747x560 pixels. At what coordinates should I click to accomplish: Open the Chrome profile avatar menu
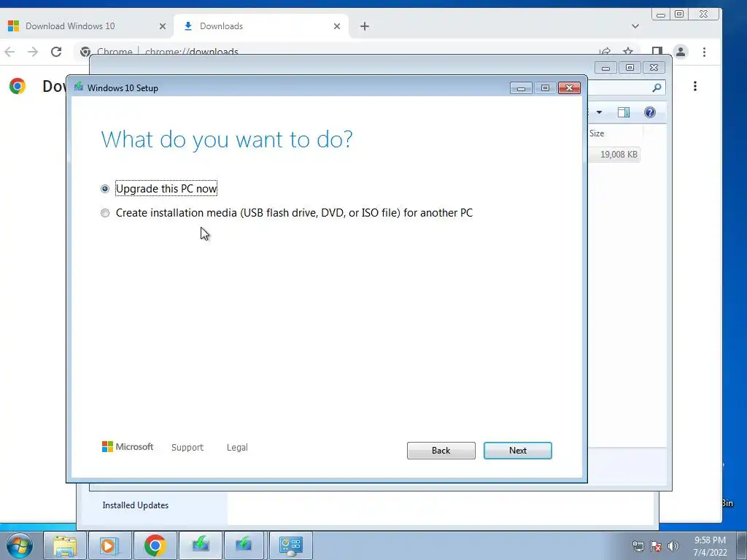[x=681, y=52]
